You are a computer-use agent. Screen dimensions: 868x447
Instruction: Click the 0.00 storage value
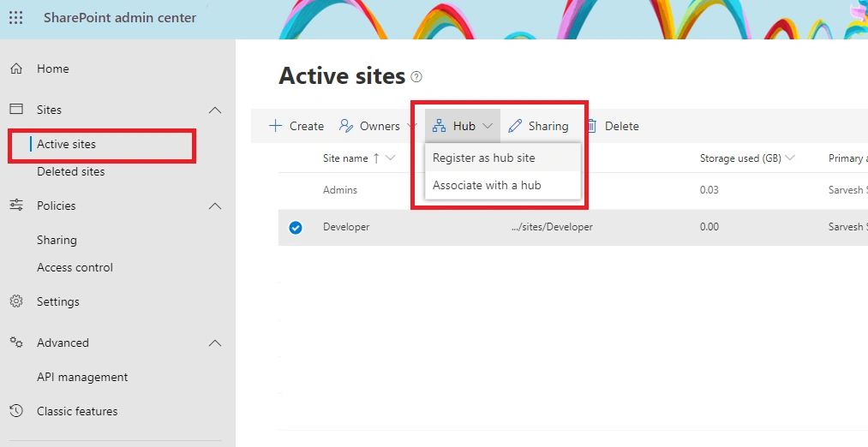tap(709, 227)
